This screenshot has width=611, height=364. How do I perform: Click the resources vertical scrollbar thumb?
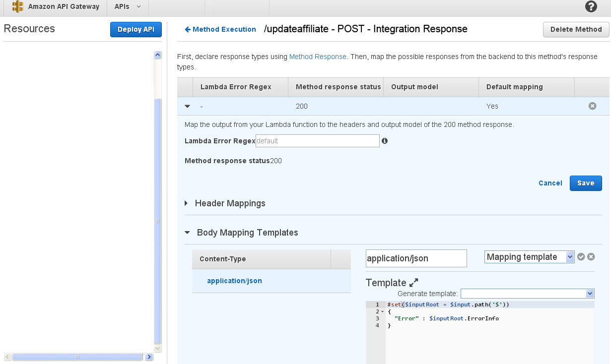158,221
